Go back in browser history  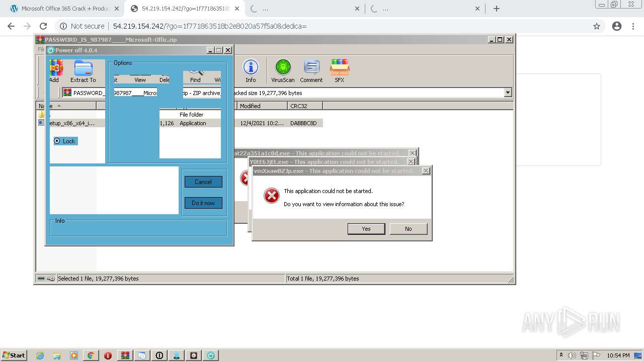click(11, 26)
